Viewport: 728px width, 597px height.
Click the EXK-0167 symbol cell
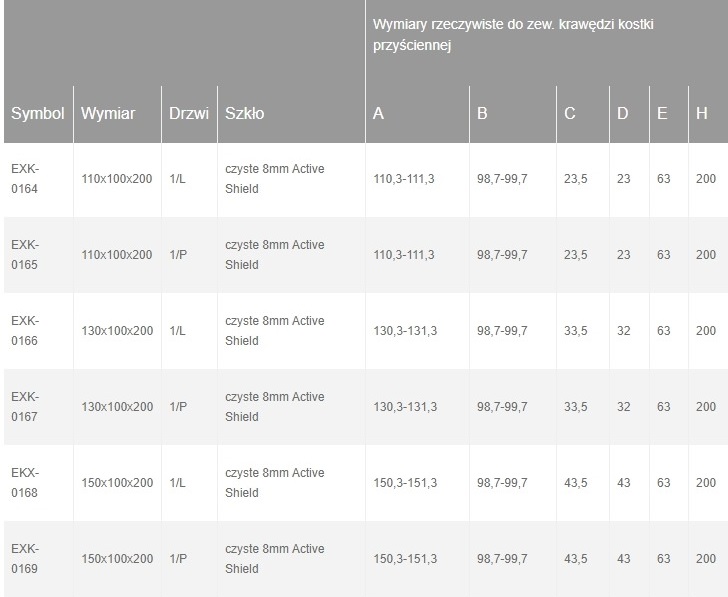click(x=25, y=407)
